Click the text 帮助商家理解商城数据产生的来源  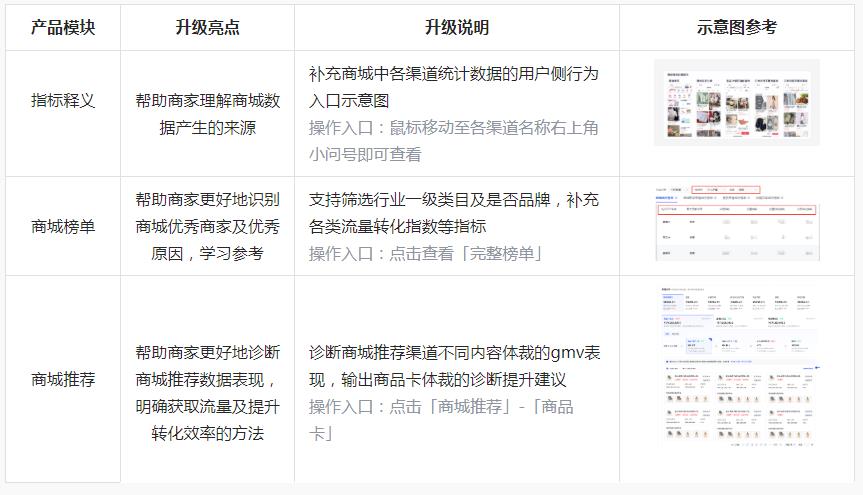[x=207, y=114]
